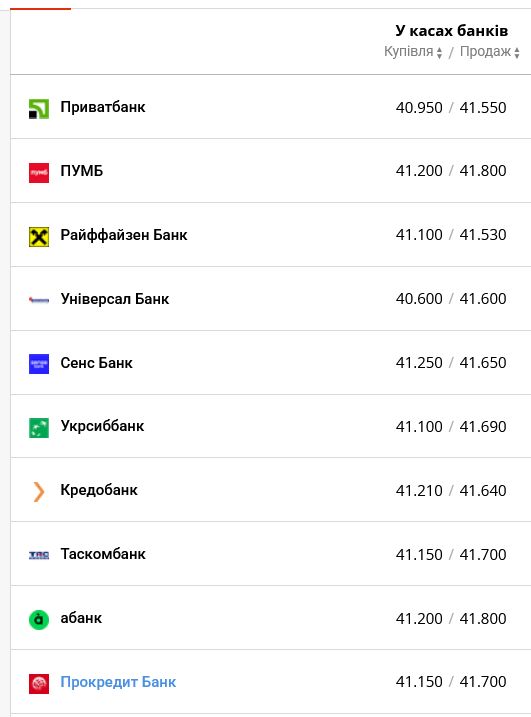Open the Прокредит Банк link
531x717 pixels.
118,682
